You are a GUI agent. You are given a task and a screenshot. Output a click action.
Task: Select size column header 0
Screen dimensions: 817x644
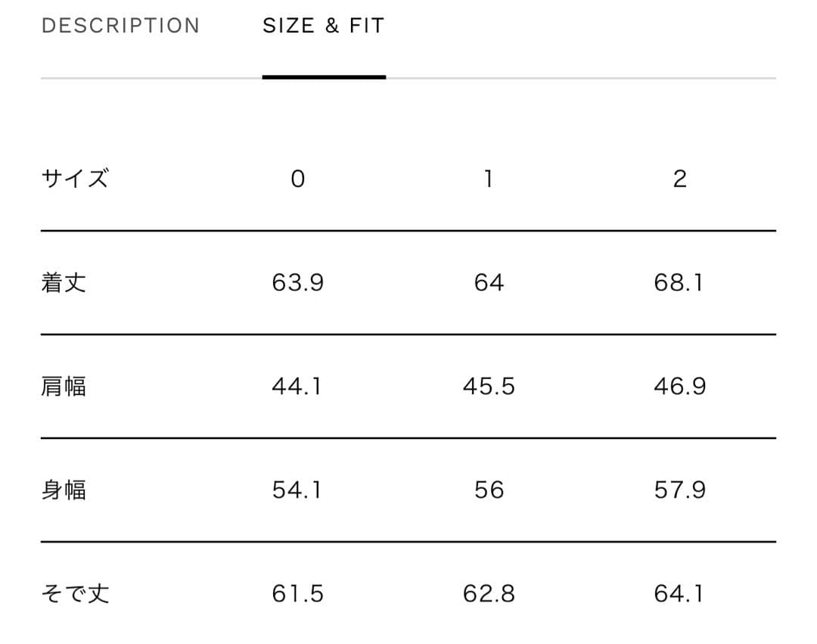[x=298, y=179]
